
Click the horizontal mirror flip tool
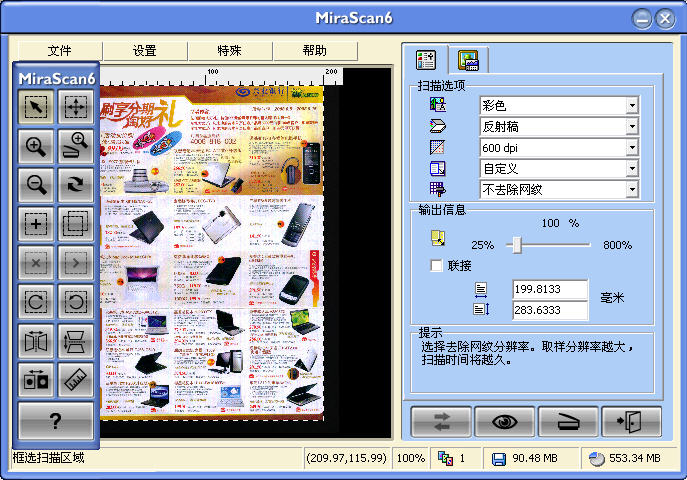point(36,340)
